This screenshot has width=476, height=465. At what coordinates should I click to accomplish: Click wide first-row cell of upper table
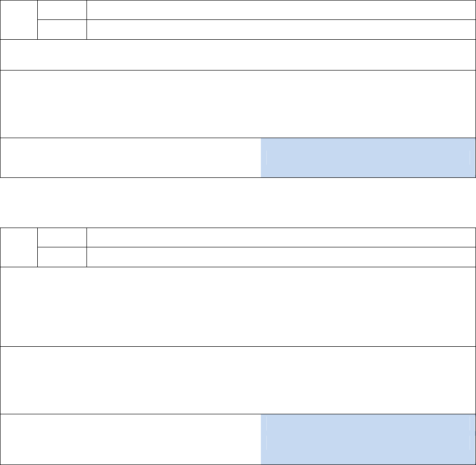coord(280,10)
